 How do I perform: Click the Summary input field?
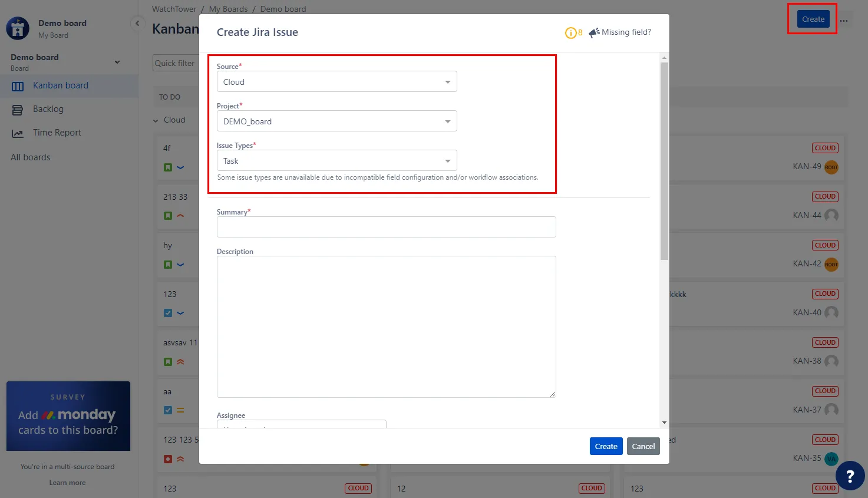point(386,227)
